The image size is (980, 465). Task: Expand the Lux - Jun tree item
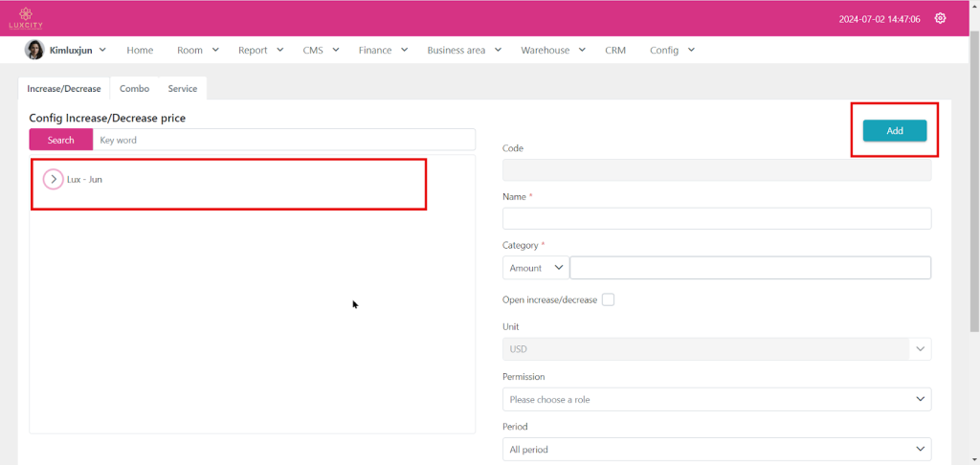(x=54, y=179)
